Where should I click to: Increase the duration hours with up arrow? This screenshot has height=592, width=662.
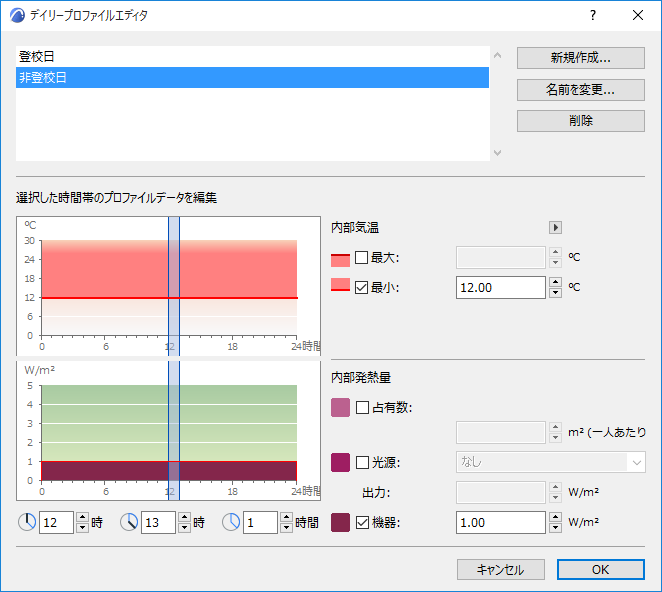click(x=286, y=517)
